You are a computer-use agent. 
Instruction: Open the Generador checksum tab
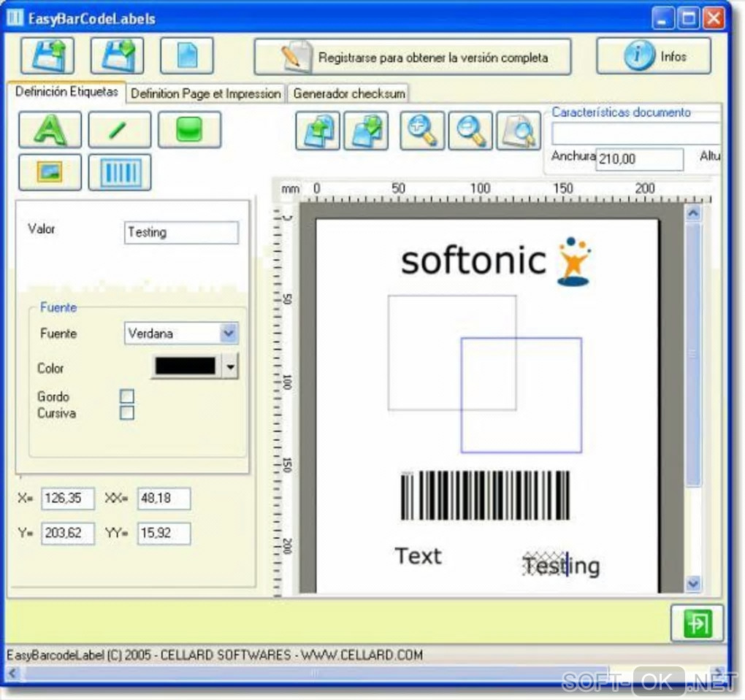348,93
